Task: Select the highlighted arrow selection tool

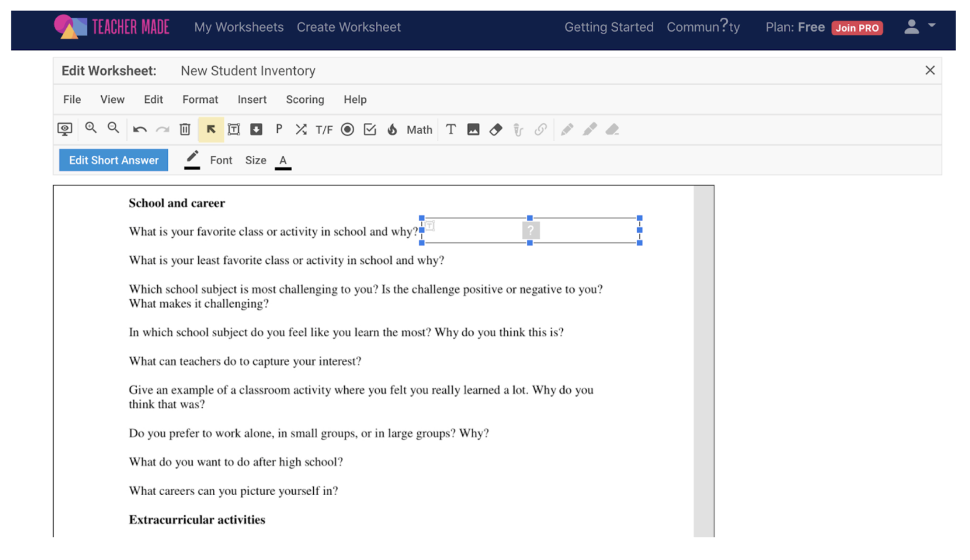Action: tap(211, 129)
